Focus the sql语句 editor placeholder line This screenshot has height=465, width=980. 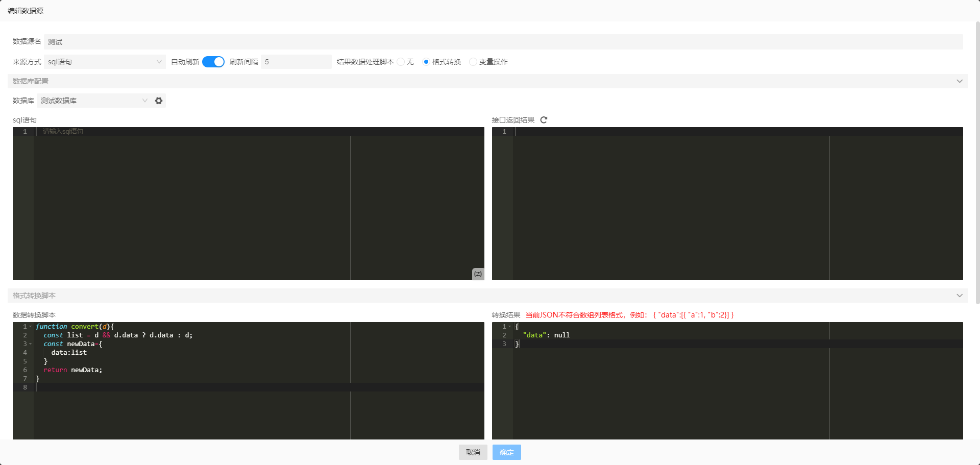(x=259, y=132)
